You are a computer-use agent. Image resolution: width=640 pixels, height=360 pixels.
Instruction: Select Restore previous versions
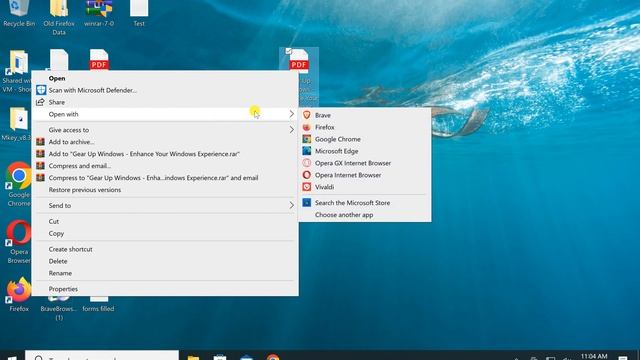(x=165, y=190)
